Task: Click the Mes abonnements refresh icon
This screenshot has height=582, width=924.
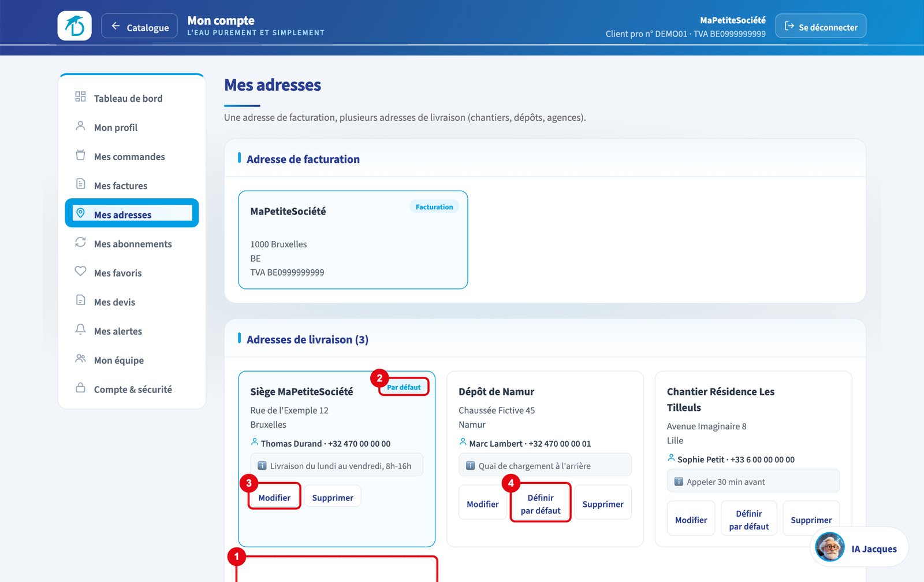Action: pos(80,242)
